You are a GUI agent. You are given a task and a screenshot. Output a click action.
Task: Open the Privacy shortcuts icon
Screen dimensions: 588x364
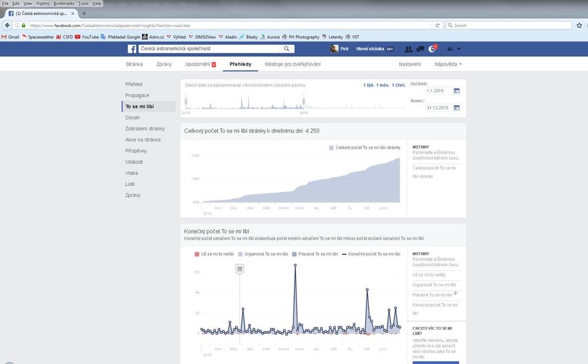[450, 49]
